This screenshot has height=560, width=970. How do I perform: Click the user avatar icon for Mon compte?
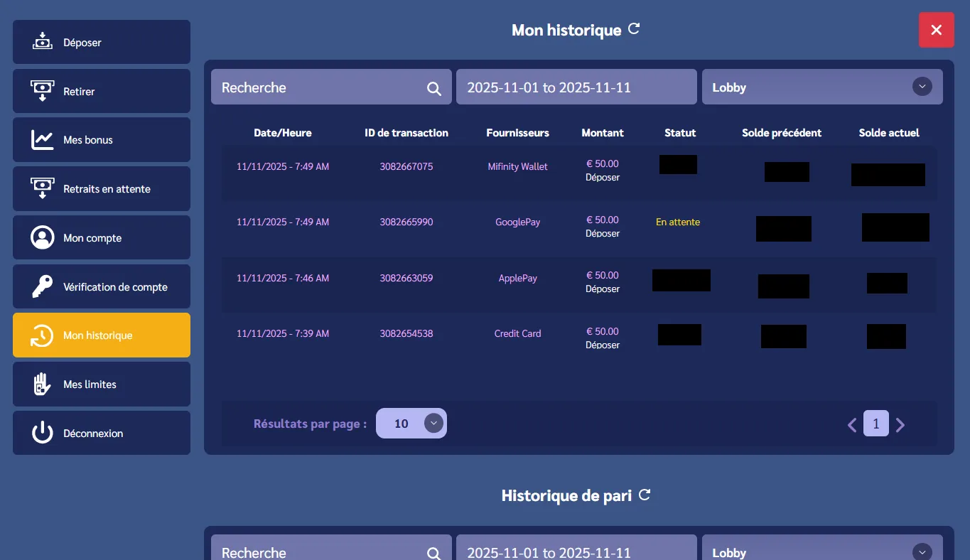click(x=43, y=237)
